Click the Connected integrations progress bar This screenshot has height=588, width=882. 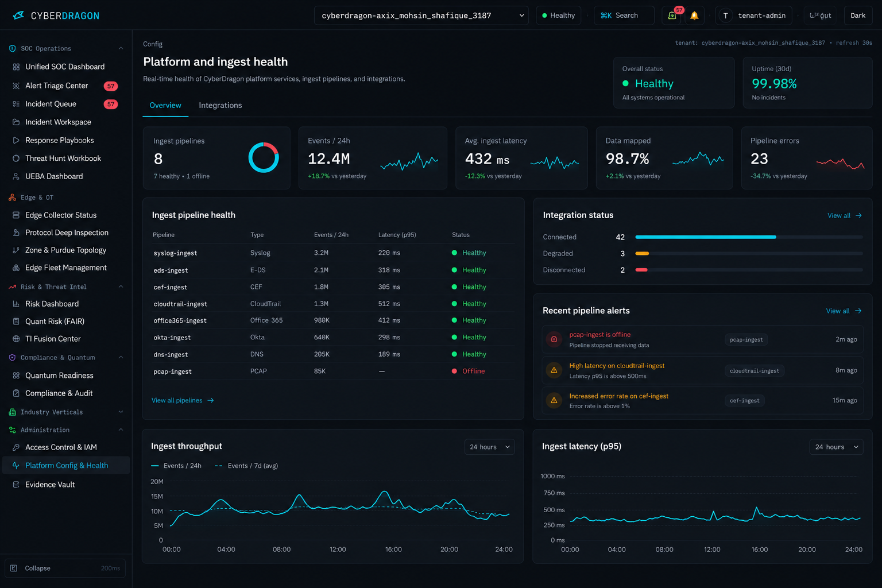click(x=749, y=237)
